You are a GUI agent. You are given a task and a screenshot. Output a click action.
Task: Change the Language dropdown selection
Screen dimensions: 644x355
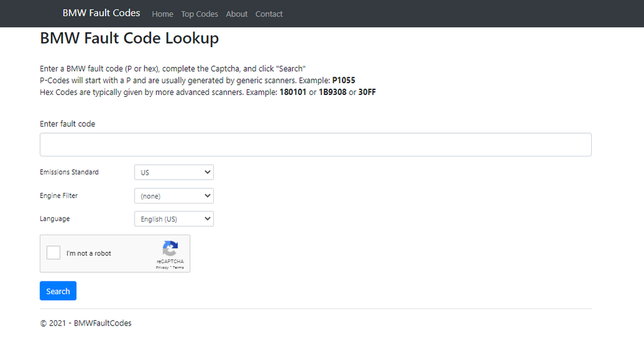[x=174, y=219]
